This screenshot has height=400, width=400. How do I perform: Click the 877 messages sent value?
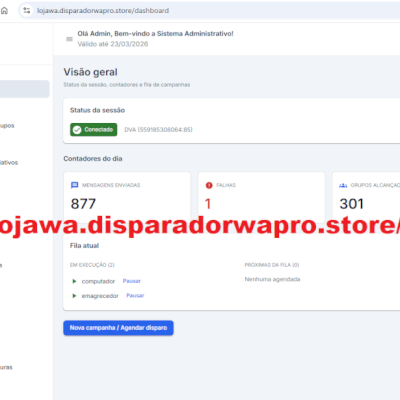83,204
